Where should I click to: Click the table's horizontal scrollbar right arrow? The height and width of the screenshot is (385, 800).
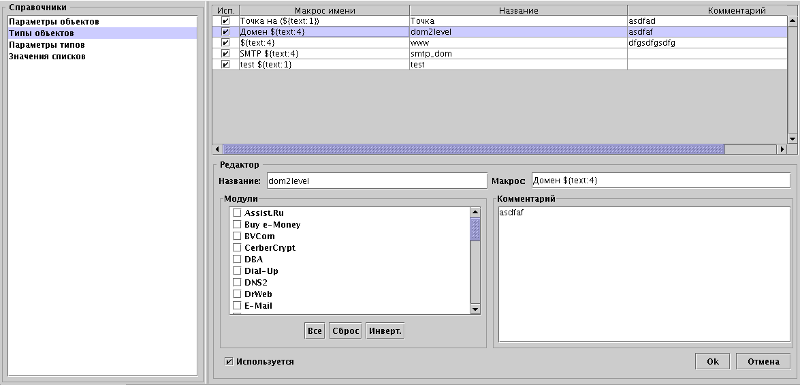click(x=782, y=149)
